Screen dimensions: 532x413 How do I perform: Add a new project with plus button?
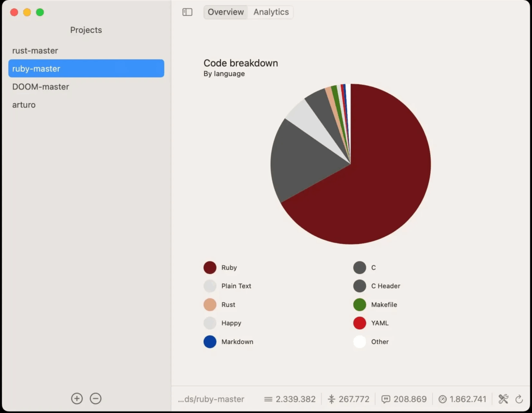[77, 398]
